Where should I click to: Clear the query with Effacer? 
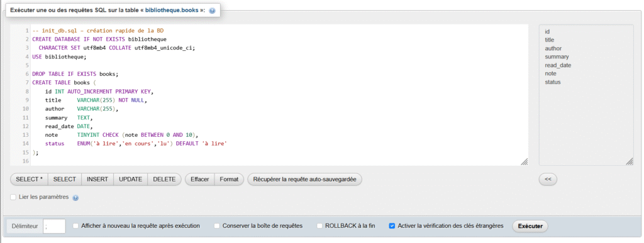[200, 179]
